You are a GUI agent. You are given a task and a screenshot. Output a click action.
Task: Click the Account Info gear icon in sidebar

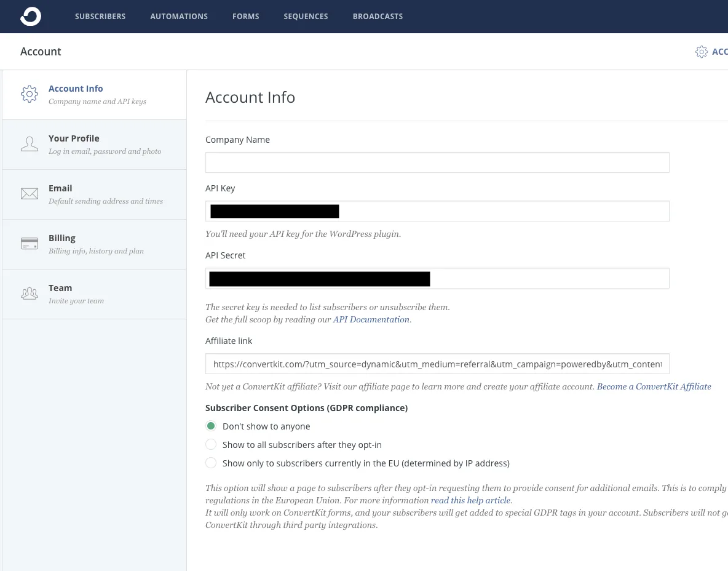(30, 94)
